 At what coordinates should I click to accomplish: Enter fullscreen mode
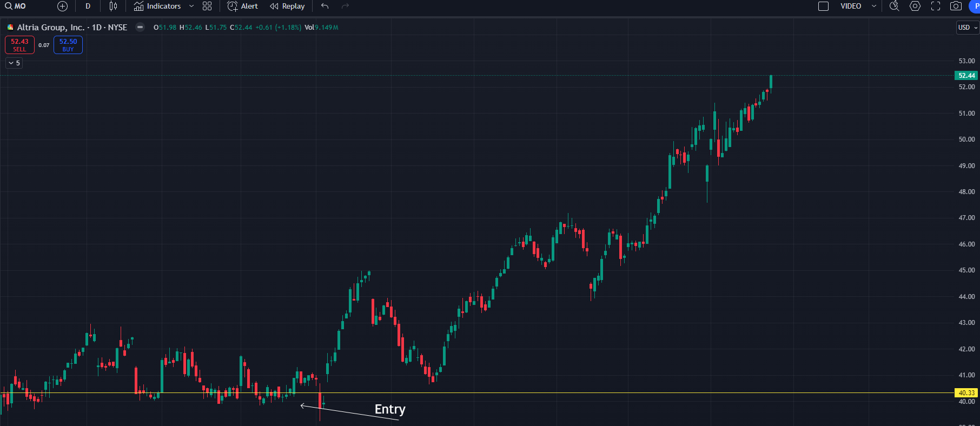click(936, 6)
